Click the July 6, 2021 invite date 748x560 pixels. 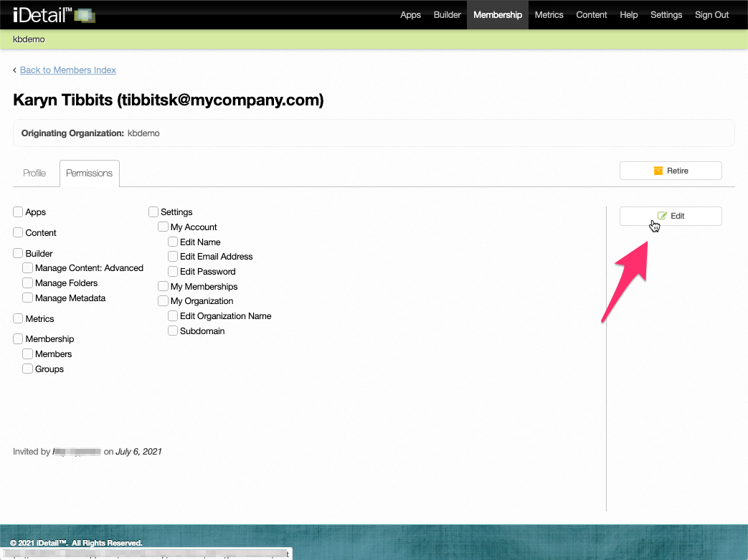(x=138, y=452)
